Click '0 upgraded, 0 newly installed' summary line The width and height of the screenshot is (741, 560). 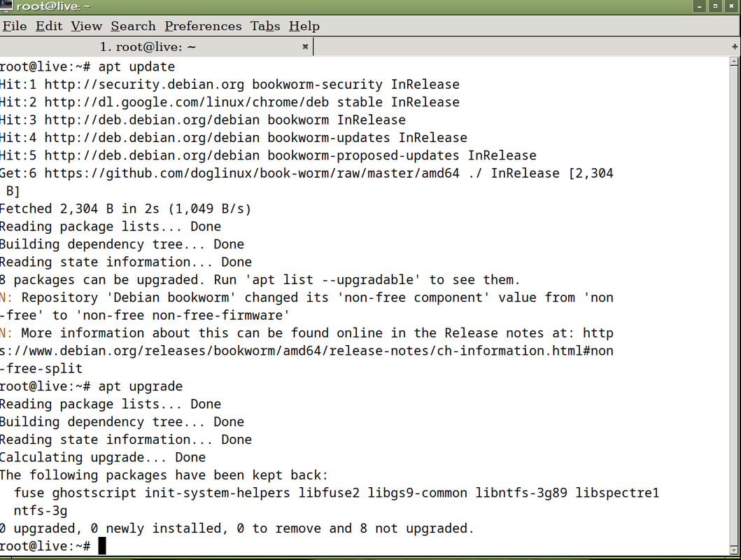coord(237,528)
